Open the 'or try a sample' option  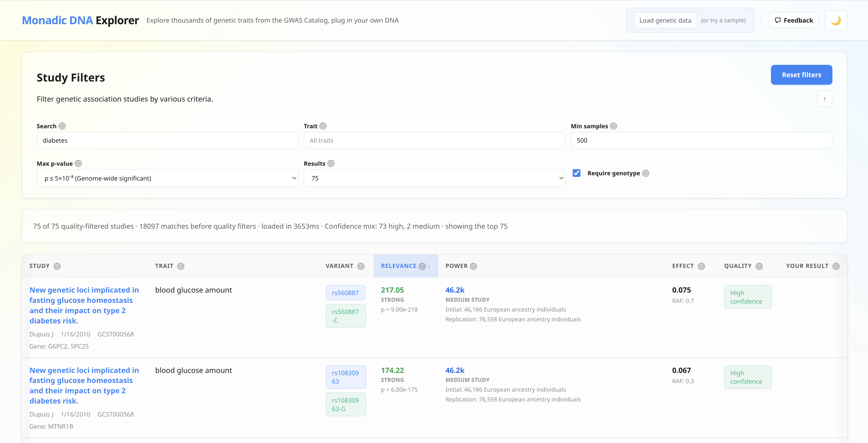tap(723, 20)
